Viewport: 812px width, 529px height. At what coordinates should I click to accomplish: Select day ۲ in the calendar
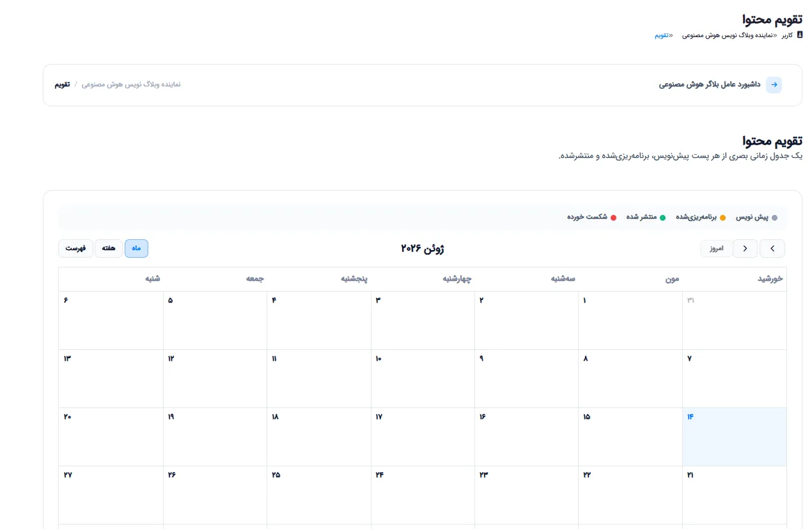pos(526,320)
